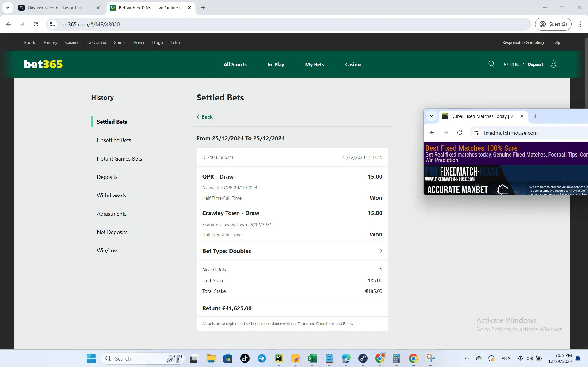Select Sports in top black bar
This screenshot has height=367, width=588.
coord(30,42)
